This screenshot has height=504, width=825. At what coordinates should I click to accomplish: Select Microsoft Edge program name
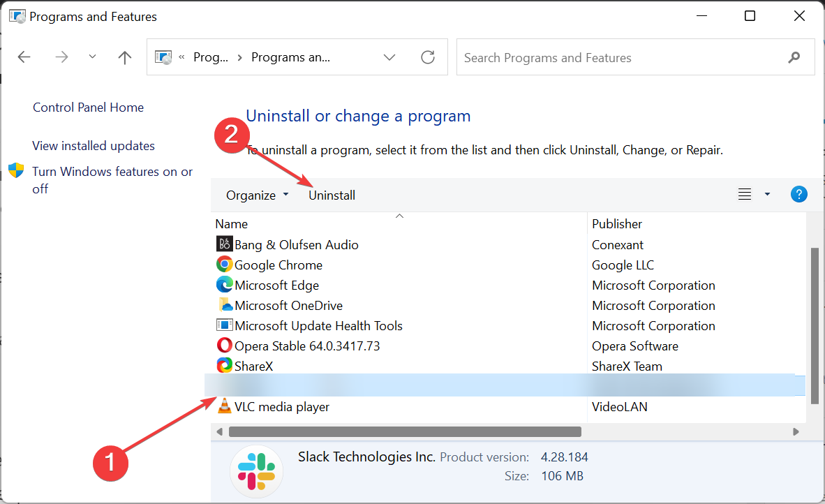pyautogui.click(x=277, y=285)
